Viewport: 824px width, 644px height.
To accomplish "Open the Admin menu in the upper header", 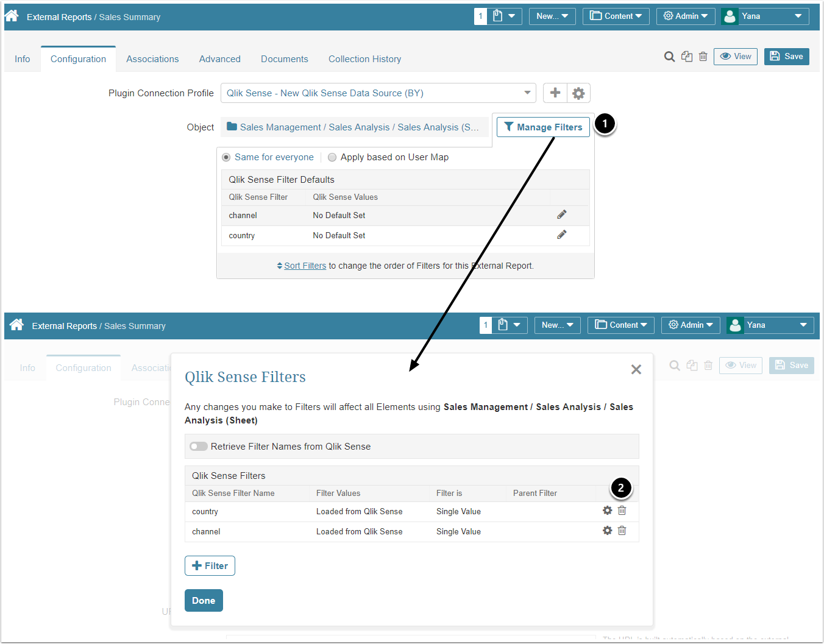I will pyautogui.click(x=685, y=16).
